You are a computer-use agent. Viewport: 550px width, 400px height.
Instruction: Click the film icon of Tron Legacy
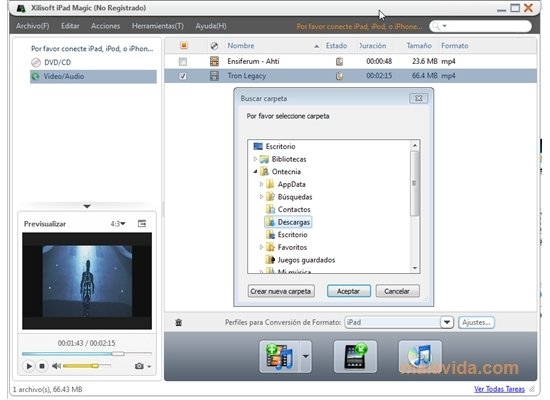[214, 76]
